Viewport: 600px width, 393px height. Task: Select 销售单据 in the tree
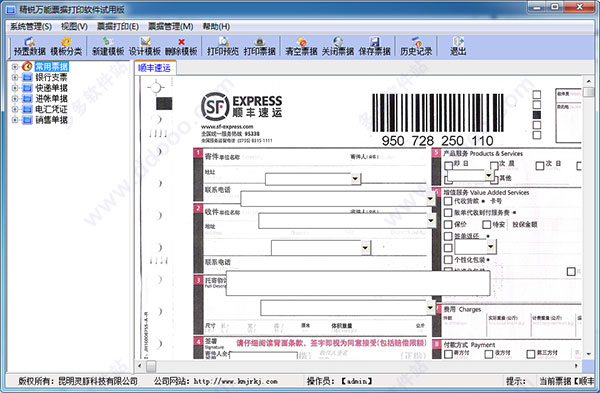[x=52, y=120]
